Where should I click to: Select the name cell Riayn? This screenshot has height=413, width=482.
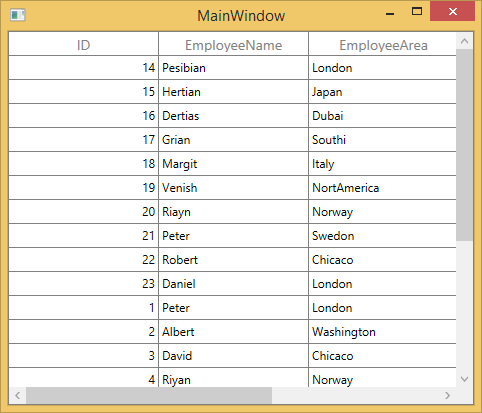234,212
